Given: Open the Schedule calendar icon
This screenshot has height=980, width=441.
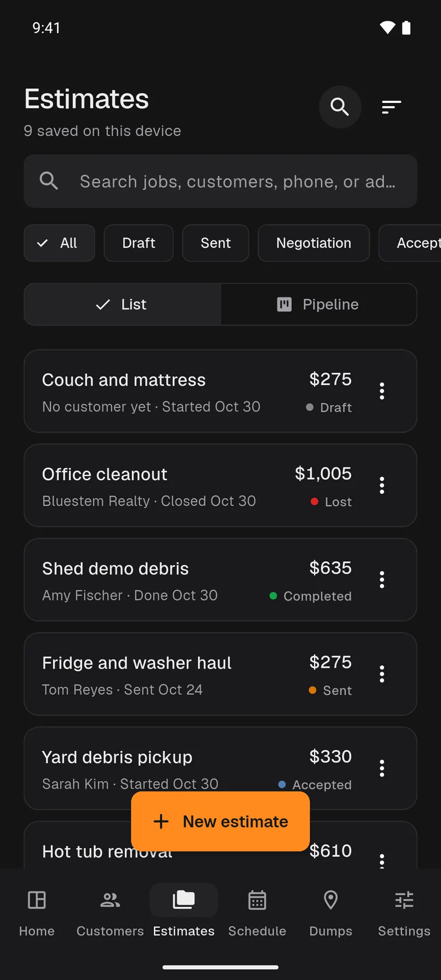Looking at the screenshot, I should click(x=257, y=900).
